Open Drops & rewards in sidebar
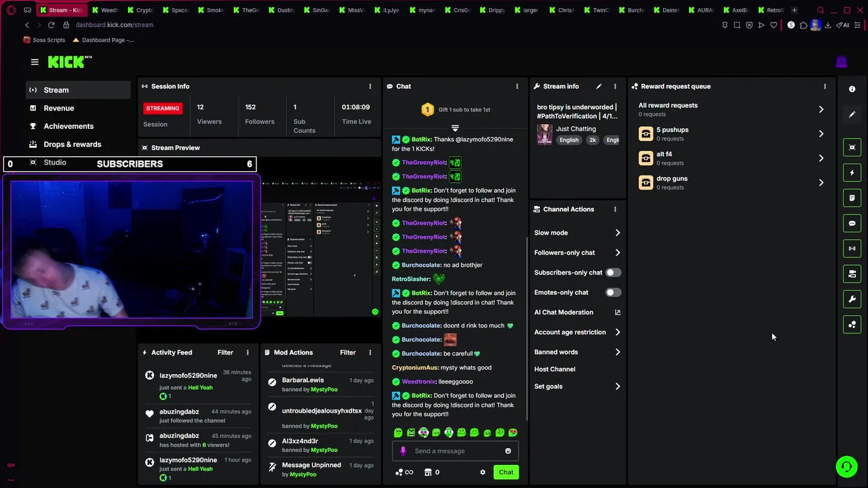 point(78,144)
